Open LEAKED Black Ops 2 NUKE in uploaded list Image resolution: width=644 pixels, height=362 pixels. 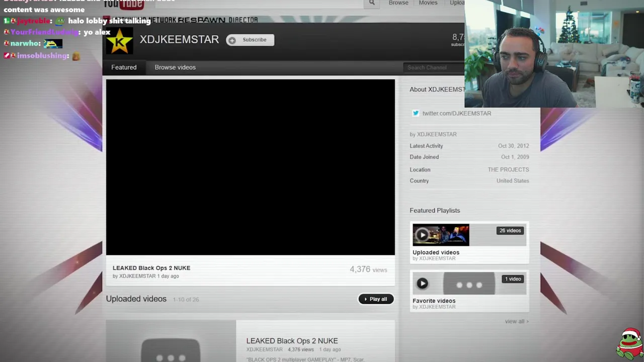292,341
